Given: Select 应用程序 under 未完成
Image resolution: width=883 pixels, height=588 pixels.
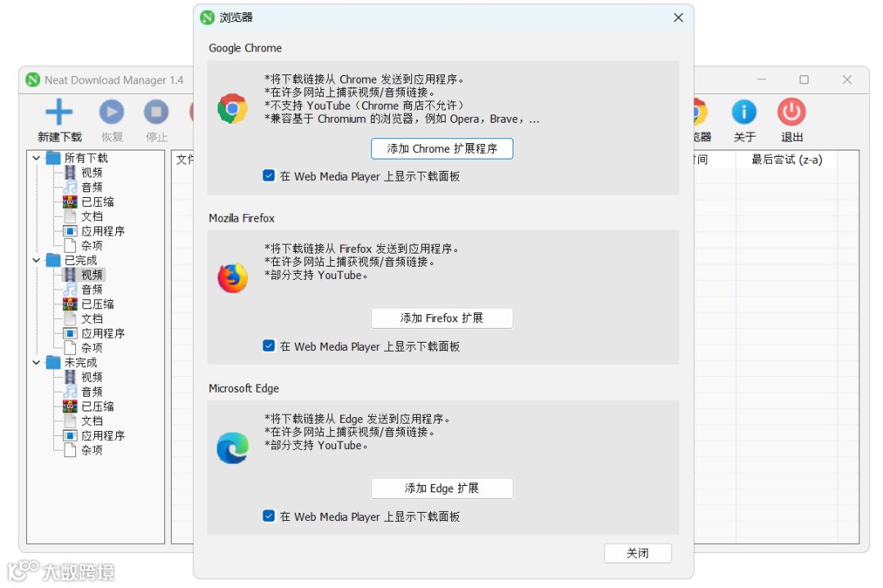Looking at the screenshot, I should pyautogui.click(x=102, y=435).
